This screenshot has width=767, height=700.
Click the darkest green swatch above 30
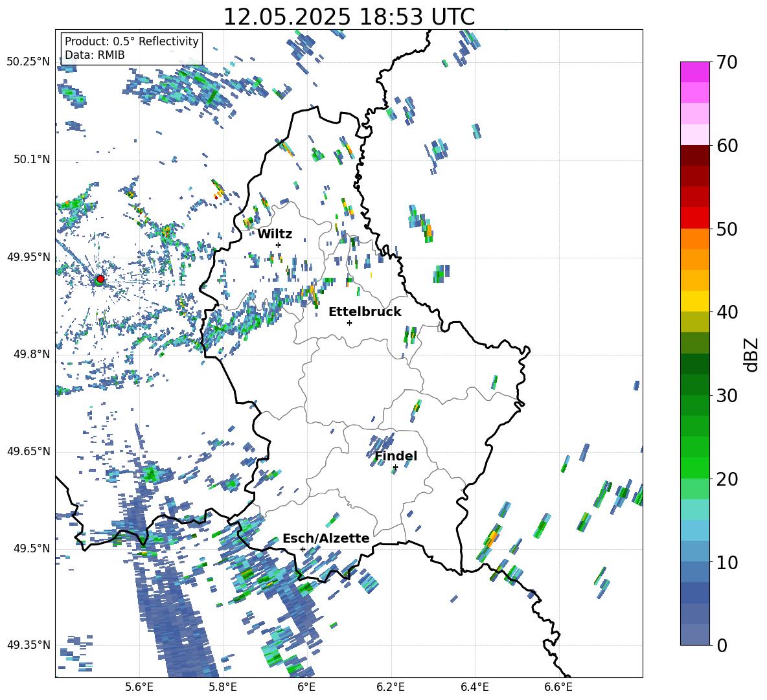click(694, 364)
